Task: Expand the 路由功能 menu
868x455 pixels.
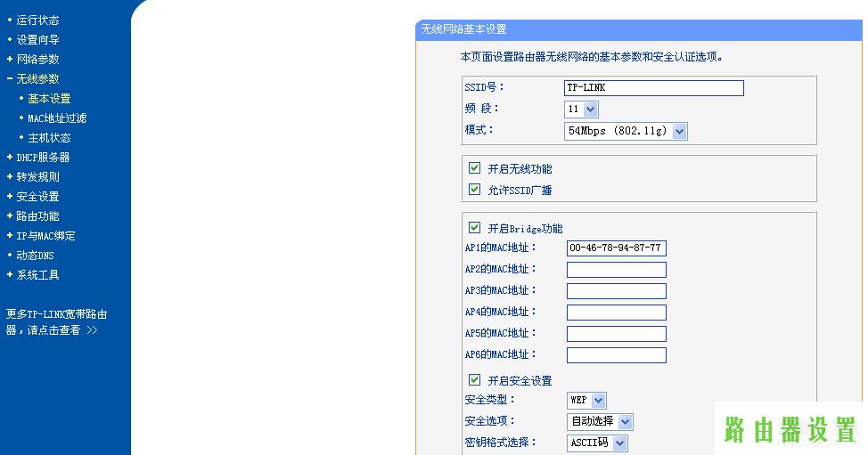Action: (37, 216)
